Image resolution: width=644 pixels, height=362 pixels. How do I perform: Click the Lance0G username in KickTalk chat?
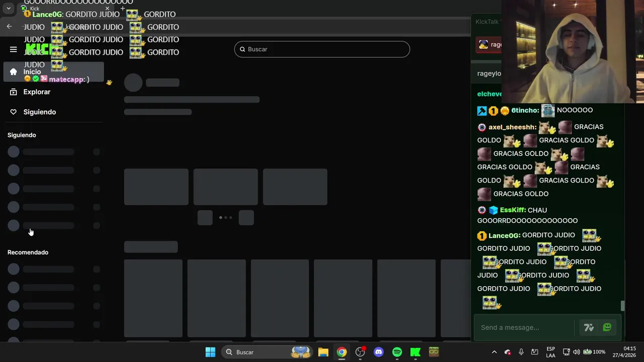tap(504, 235)
